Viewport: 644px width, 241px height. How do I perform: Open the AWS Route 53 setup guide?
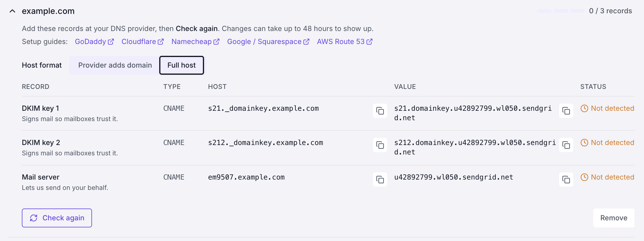pyautogui.click(x=344, y=42)
